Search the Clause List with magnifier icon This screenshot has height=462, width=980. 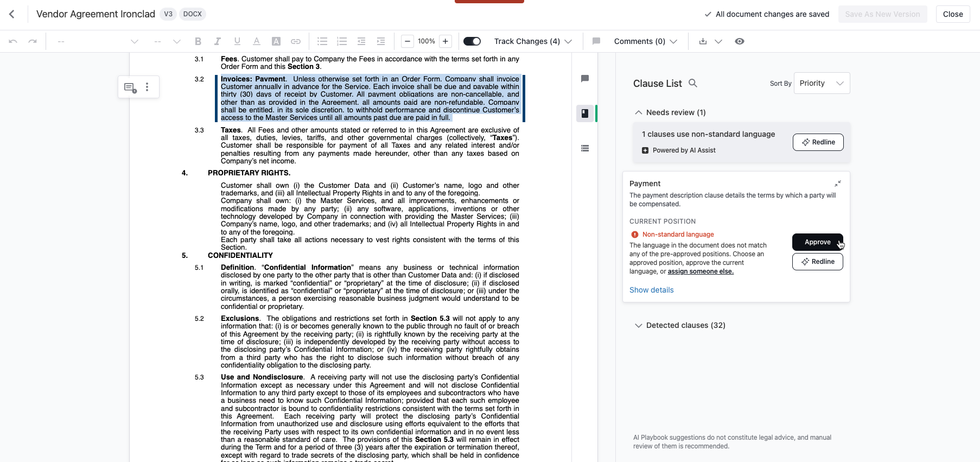pyautogui.click(x=693, y=83)
